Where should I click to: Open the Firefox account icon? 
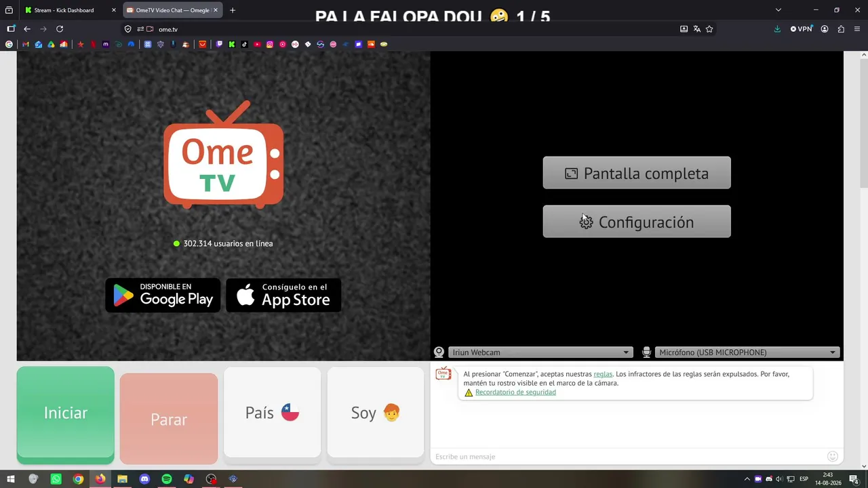pos(825,29)
